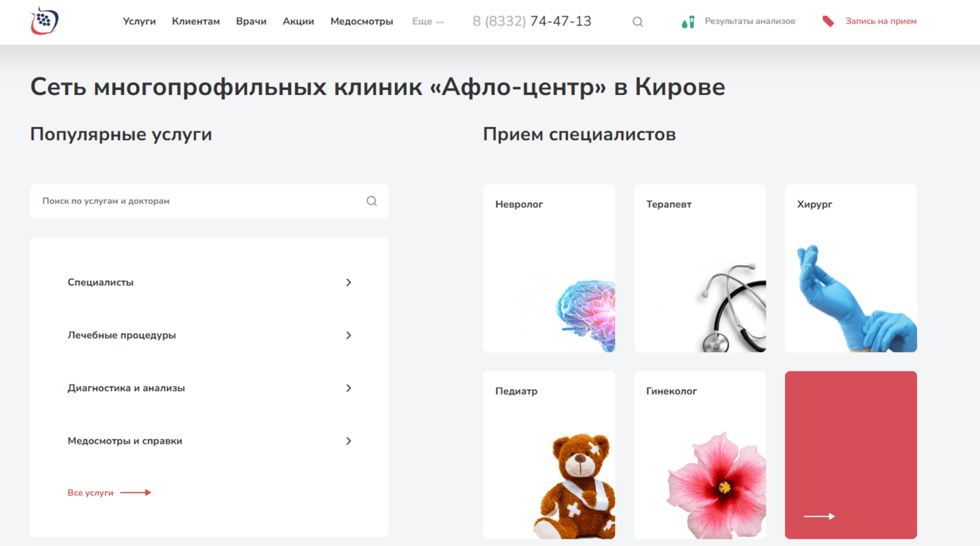Screen dimensions: 980x546
Task: Click the Популярные услуги heading
Action: tap(121, 135)
